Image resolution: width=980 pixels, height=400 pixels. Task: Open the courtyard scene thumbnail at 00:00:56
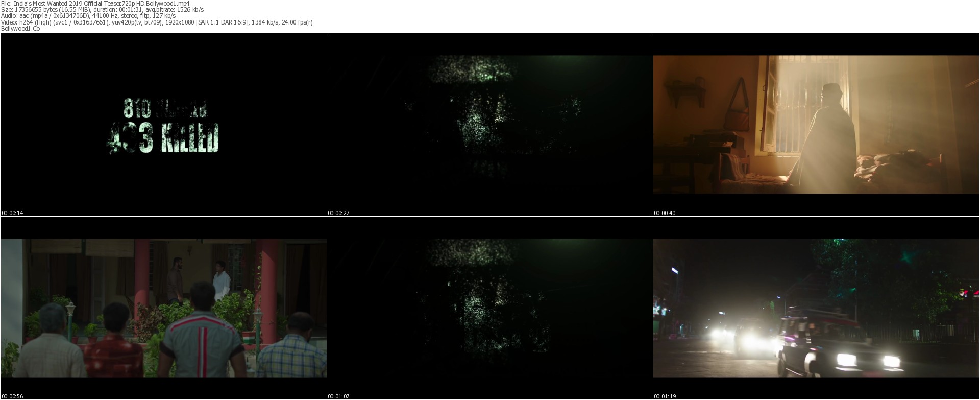164,308
